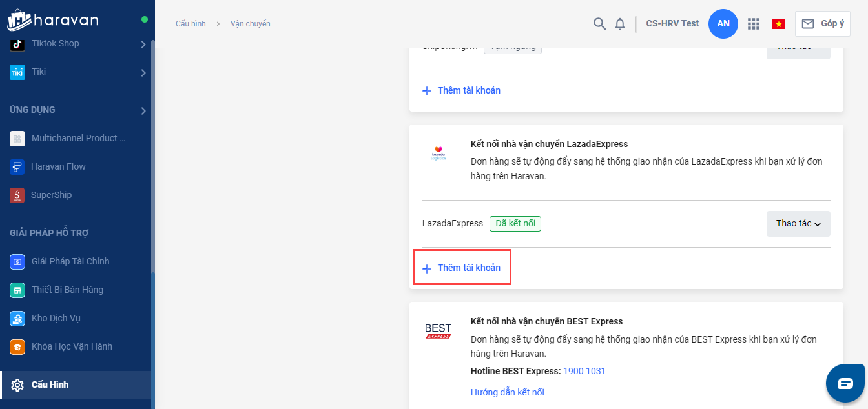Click the Vietnam flag language icon

point(778,24)
